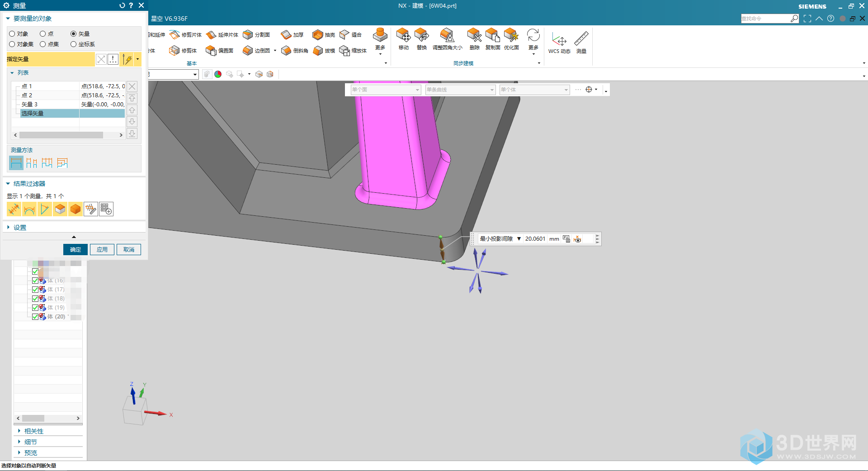Toggle the distance result filter icon
The height and width of the screenshot is (471, 868).
pos(14,209)
